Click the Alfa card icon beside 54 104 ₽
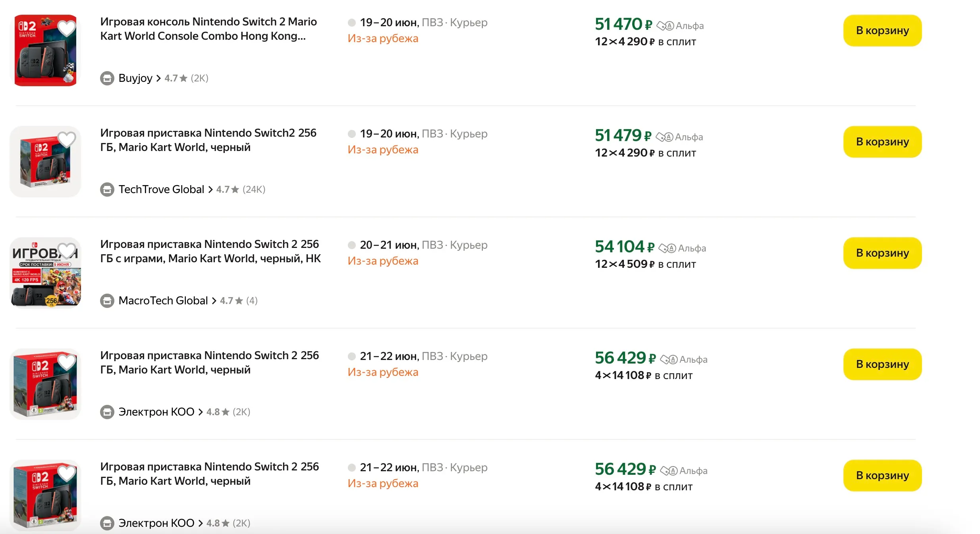The width and height of the screenshot is (980, 534). 667,248
